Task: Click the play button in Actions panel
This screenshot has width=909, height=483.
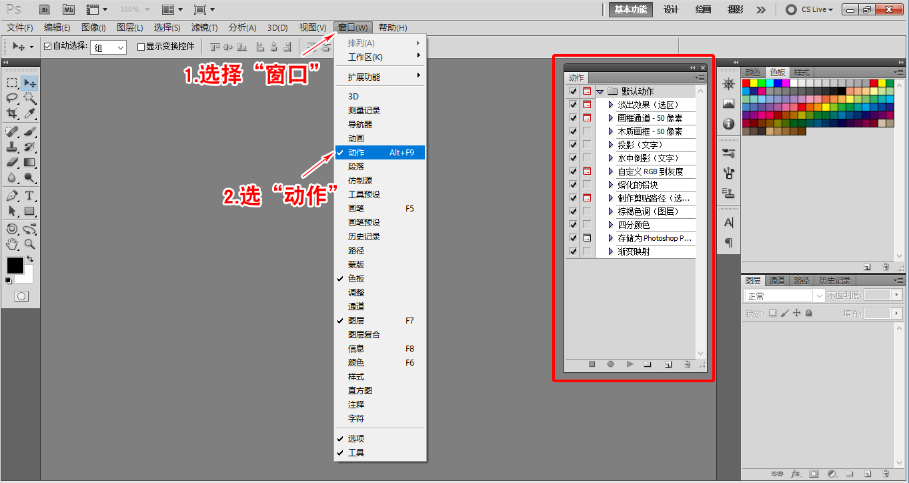Action: tap(629, 365)
